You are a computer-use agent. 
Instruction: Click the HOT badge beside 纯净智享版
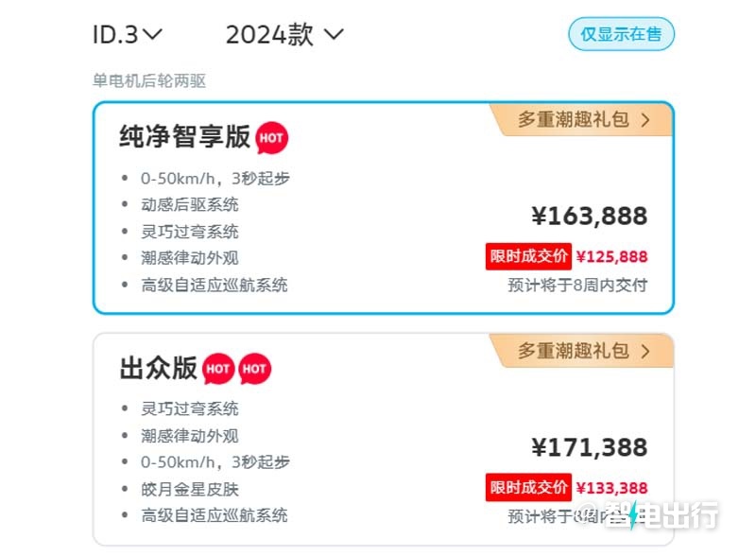pos(271,138)
